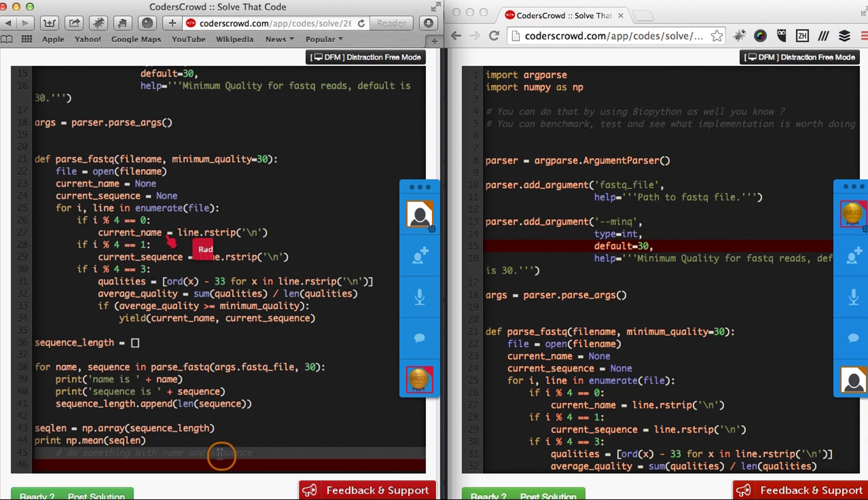Click the MOD badge avatar in left panel
The width and height of the screenshot is (868, 500).
(420, 379)
